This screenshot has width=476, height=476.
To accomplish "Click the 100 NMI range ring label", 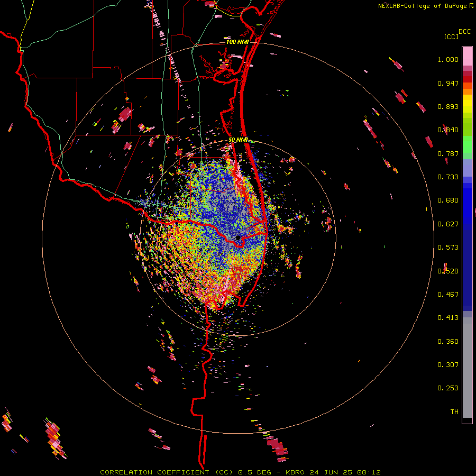I will pyautogui.click(x=237, y=42).
